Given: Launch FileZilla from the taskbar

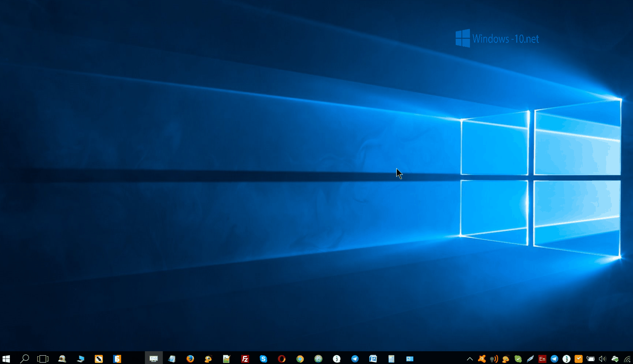Looking at the screenshot, I should tap(245, 359).
